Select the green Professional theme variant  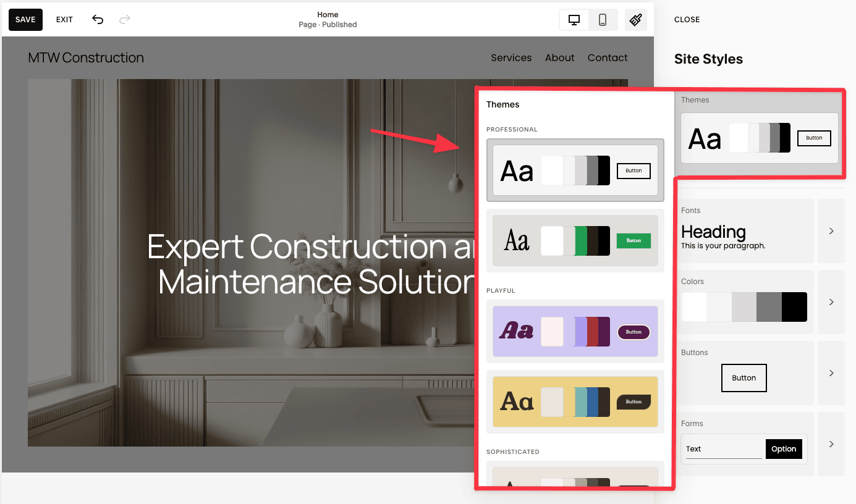[x=574, y=240]
